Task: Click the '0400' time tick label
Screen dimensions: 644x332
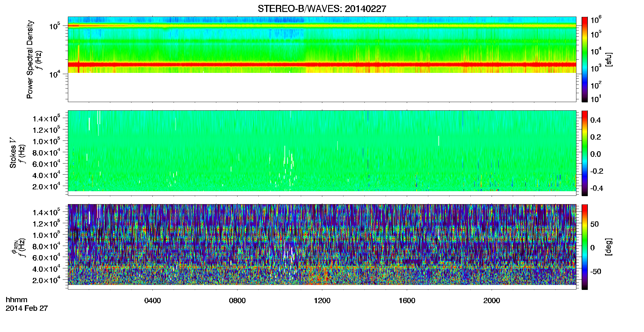Action: pyautogui.click(x=153, y=301)
